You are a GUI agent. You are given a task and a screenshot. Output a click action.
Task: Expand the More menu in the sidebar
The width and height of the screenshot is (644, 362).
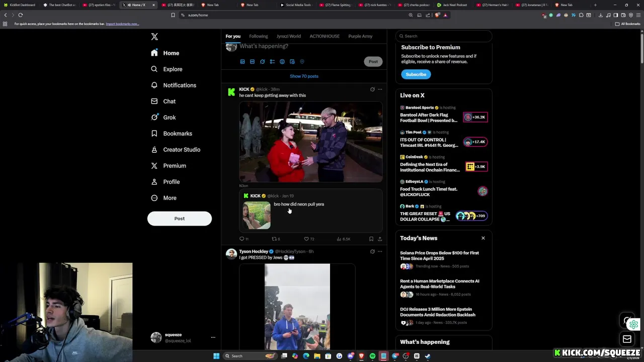pos(164,198)
